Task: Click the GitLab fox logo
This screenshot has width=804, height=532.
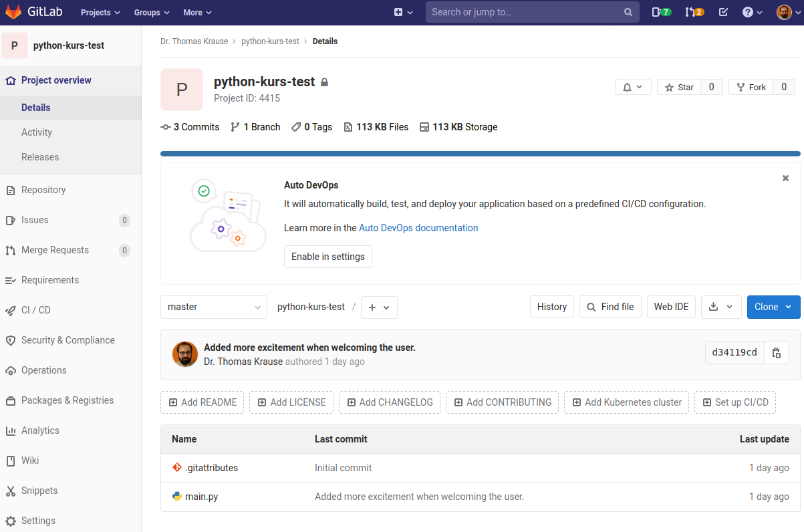Action: point(13,12)
